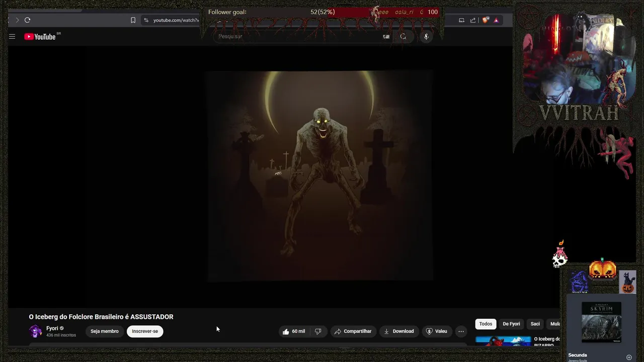The height and width of the screenshot is (362, 644).
Task: Select the Saci filter chip
Action: tap(535, 324)
